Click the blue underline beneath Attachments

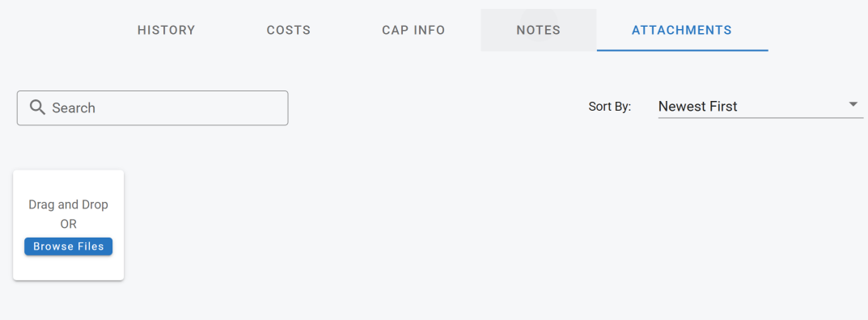(682, 50)
